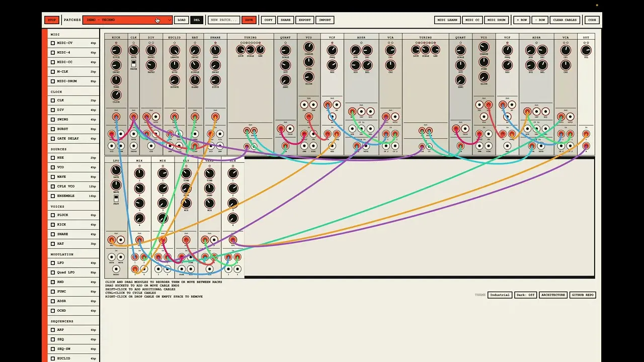Click the IMPORT button
Image resolution: width=644 pixels, height=362 pixels.
coord(325,20)
